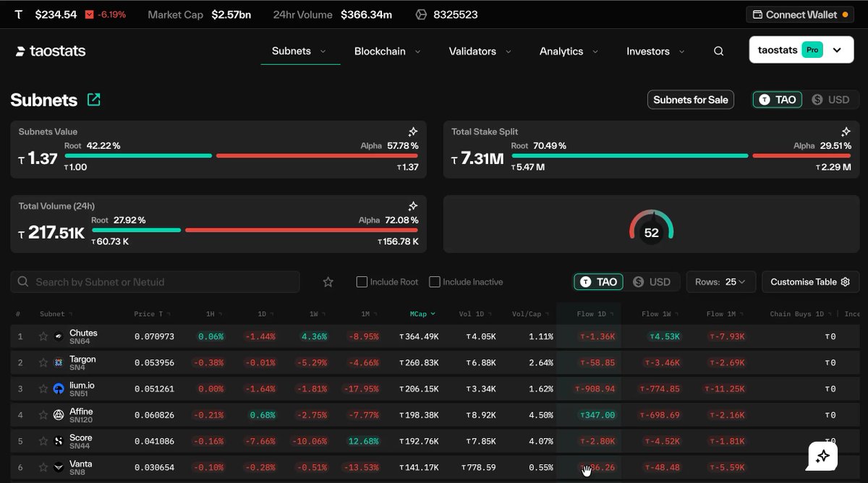This screenshot has width=868, height=483.
Task: Click the lium.io subnet logo
Action: coord(59,389)
